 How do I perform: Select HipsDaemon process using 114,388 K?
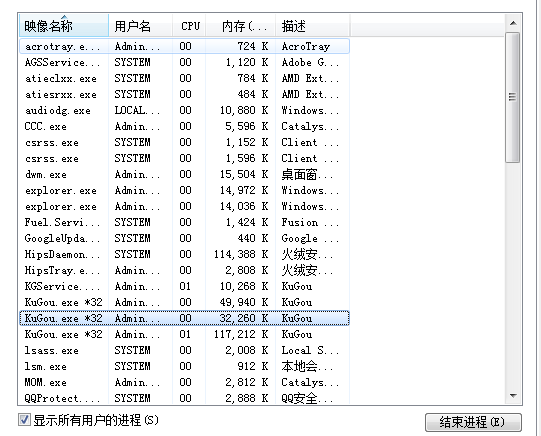pyautogui.click(x=185, y=255)
